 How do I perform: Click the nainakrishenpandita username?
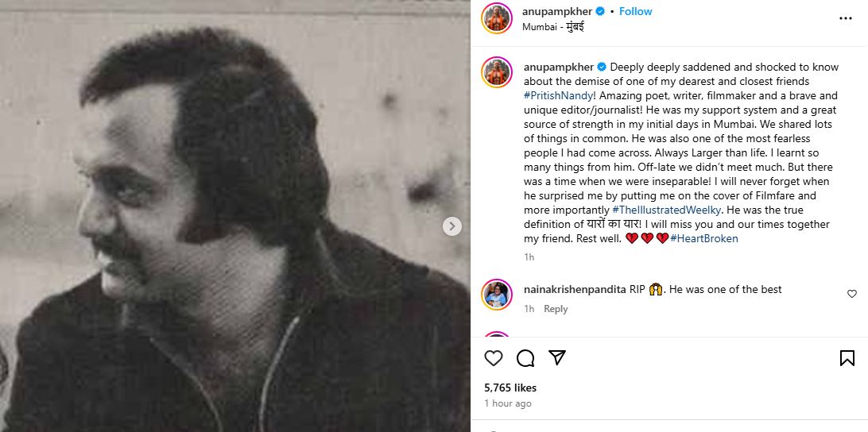pos(573,289)
